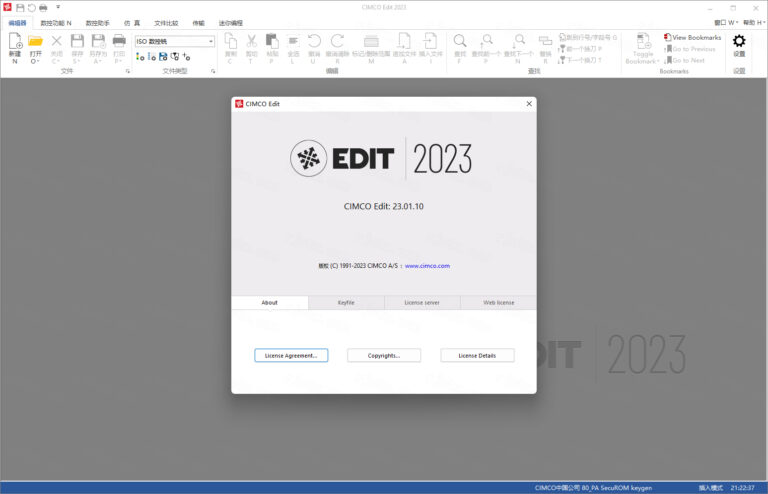This screenshot has height=494, width=768.
Task: Close the CIMCO Edit about dialog
Action: click(x=529, y=104)
